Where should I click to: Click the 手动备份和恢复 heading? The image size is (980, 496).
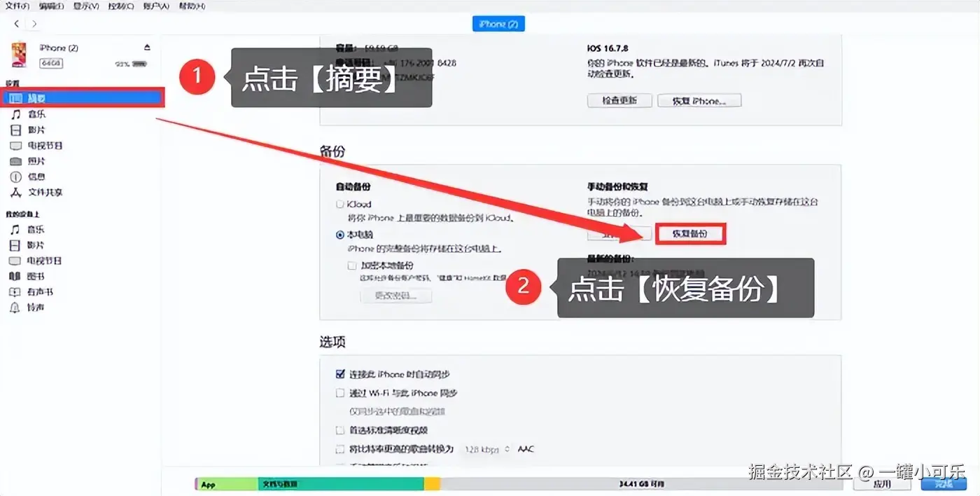click(617, 187)
